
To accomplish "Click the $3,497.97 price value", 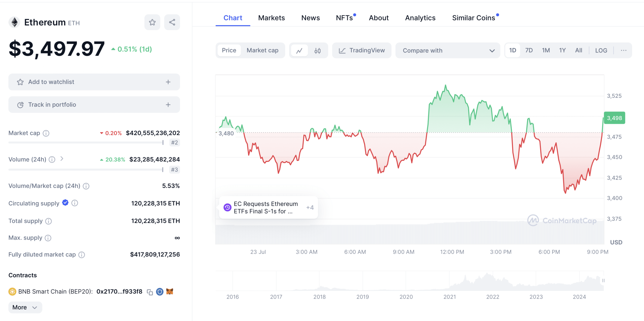I will click(57, 49).
